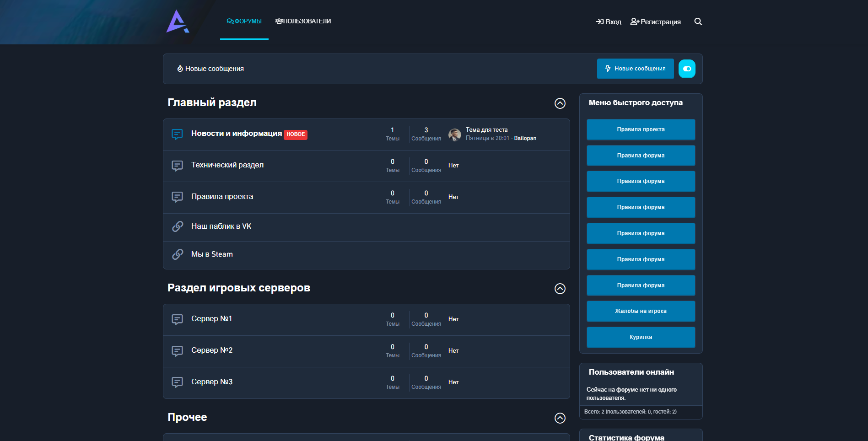The width and height of the screenshot is (868, 441).
Task: Click the link icon for Наш паблик в VK
Action: (x=177, y=226)
